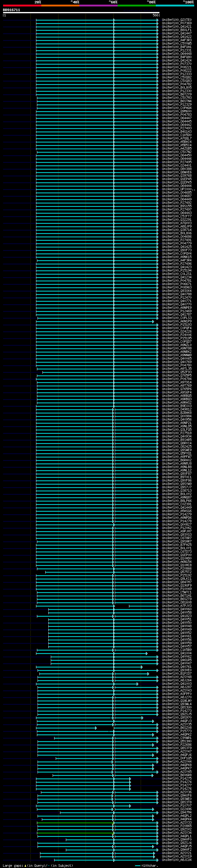Select hit label UniRef100_P14273
The image size is (197, 868).
[177, 711]
